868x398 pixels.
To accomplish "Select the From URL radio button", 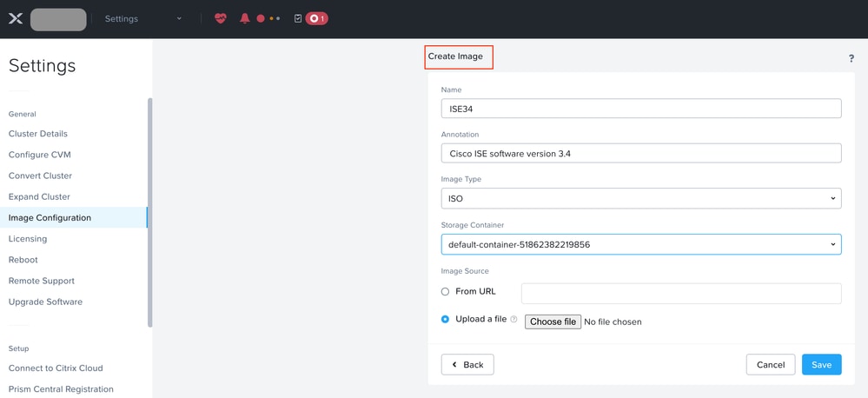I will pos(445,292).
